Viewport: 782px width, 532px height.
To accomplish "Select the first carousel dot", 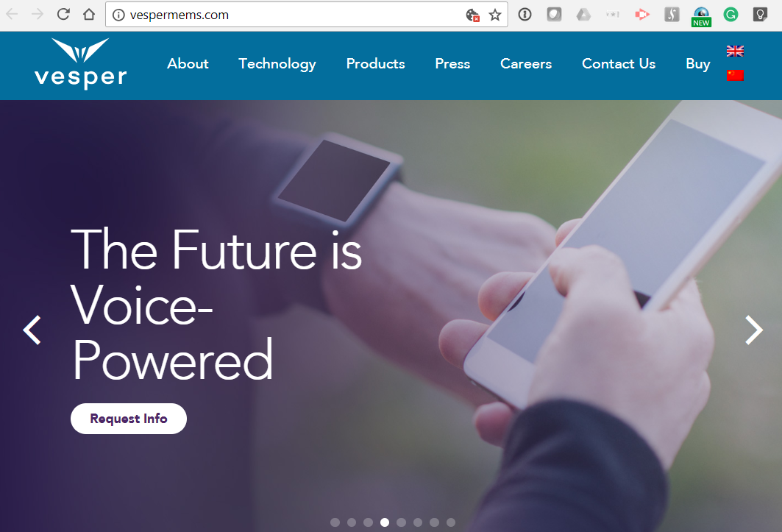I will tap(335, 522).
